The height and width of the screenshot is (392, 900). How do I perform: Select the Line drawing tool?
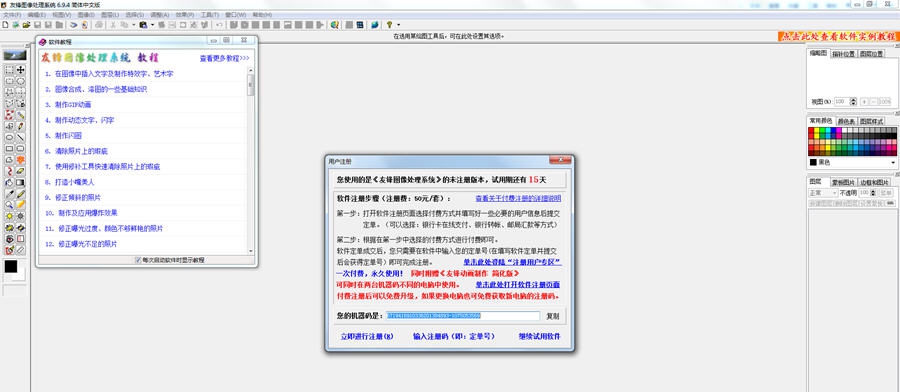21,138
